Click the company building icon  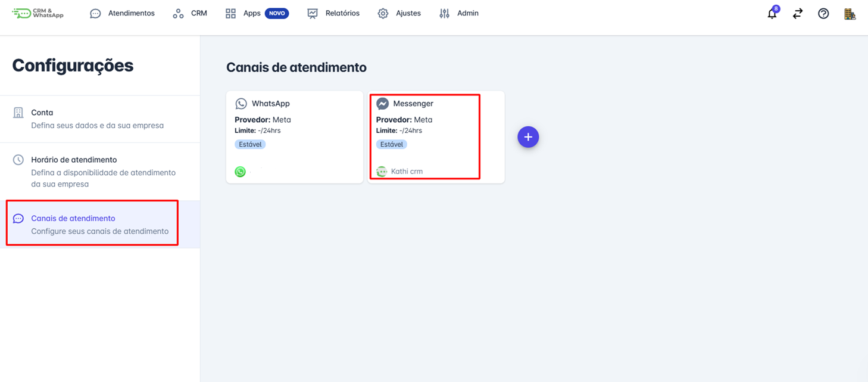coord(850,13)
